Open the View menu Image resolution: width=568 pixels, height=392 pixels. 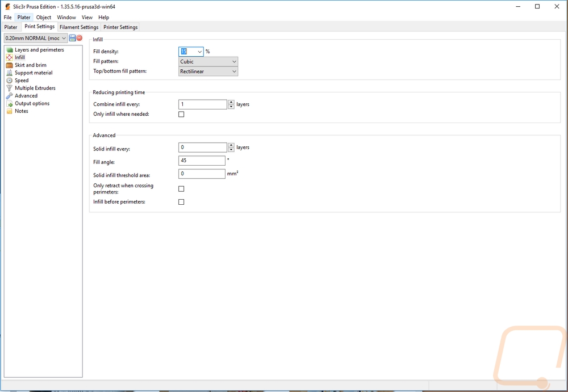click(x=87, y=18)
